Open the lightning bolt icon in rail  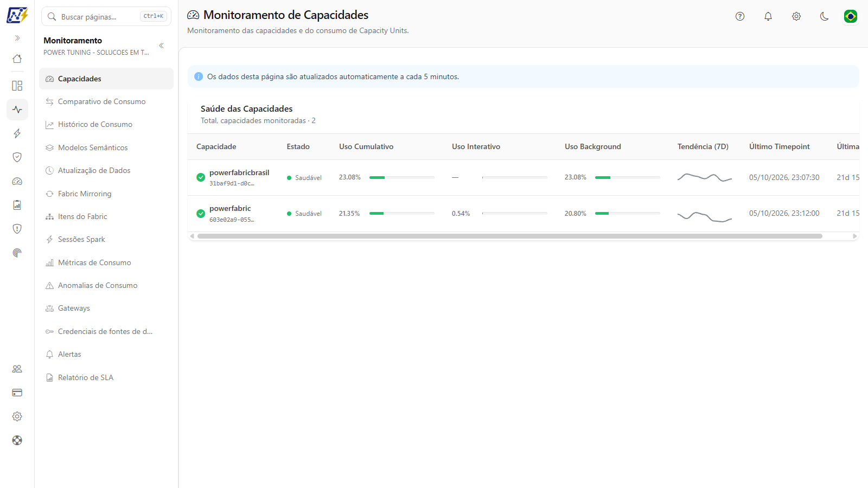[17, 133]
